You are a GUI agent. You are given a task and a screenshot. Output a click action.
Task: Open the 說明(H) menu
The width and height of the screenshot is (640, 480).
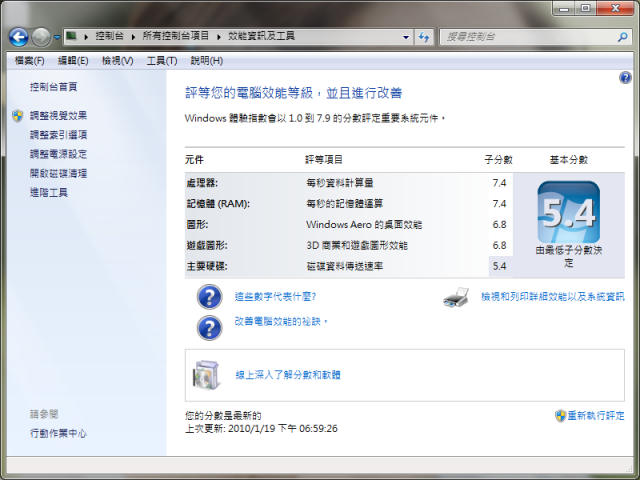click(x=207, y=61)
